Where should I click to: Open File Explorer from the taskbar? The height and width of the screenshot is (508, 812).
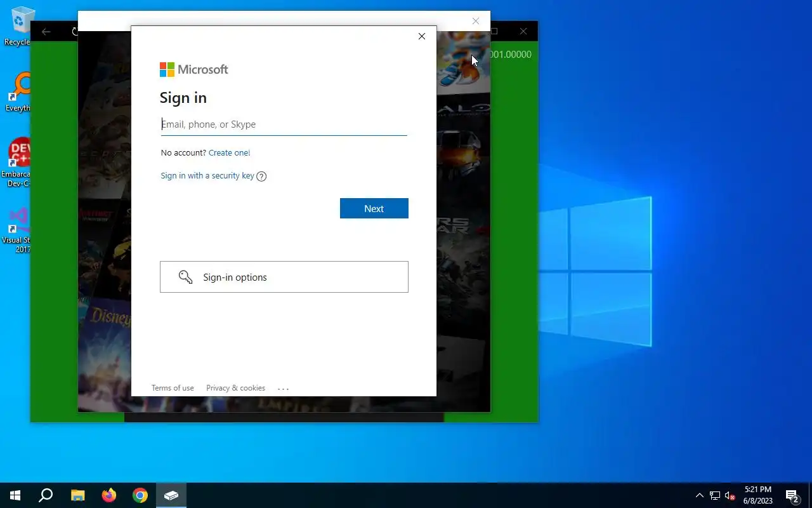coord(77,495)
